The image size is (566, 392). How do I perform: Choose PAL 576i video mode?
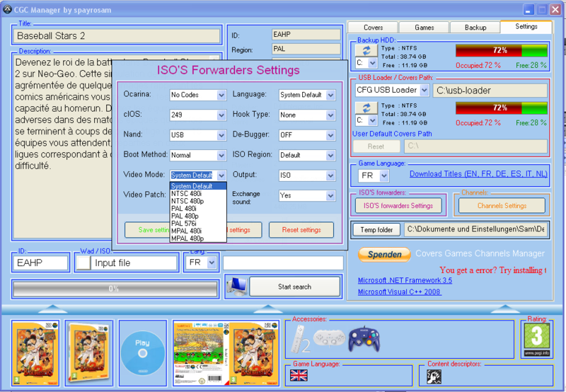[198, 224]
